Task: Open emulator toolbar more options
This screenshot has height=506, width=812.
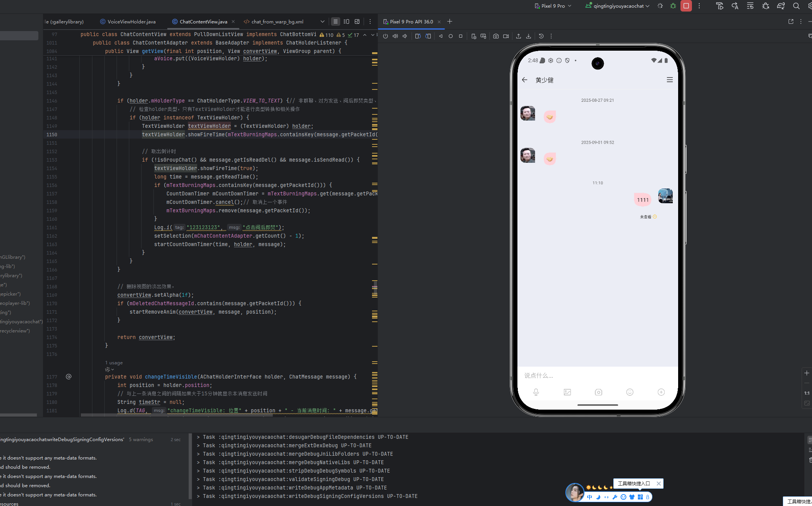Action: tap(551, 36)
